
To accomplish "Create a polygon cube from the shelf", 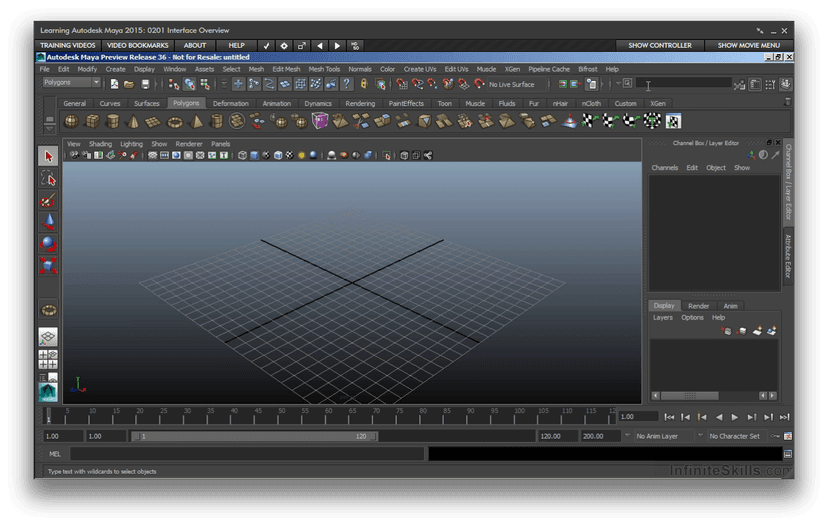I will click(92, 121).
